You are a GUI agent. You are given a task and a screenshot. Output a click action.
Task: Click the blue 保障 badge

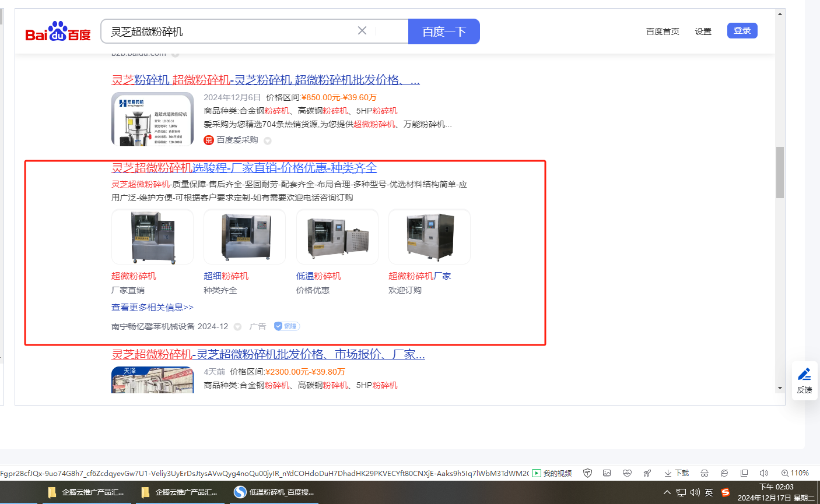tap(287, 326)
